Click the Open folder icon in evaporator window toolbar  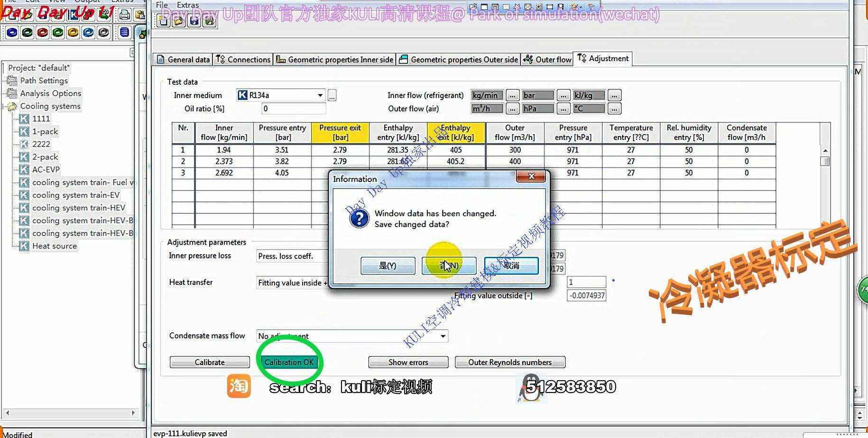point(179,20)
